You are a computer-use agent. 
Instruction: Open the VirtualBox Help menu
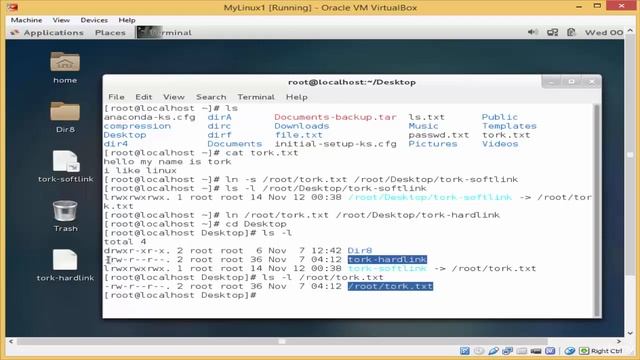[x=127, y=20]
